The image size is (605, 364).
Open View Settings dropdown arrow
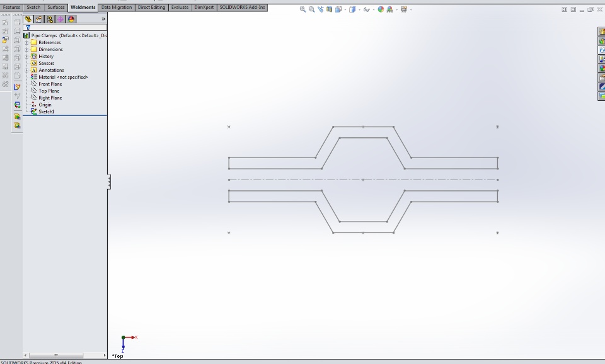tap(410, 9)
